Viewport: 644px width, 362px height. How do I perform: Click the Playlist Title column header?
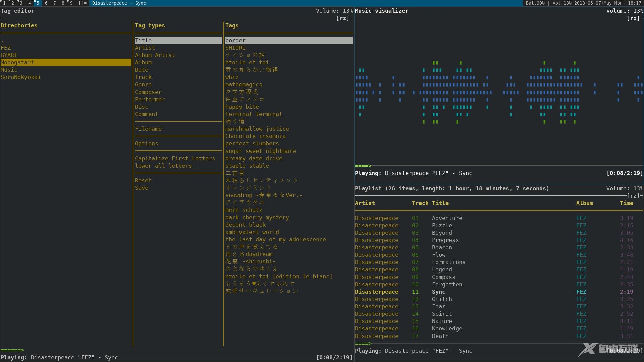pyautogui.click(x=440, y=203)
